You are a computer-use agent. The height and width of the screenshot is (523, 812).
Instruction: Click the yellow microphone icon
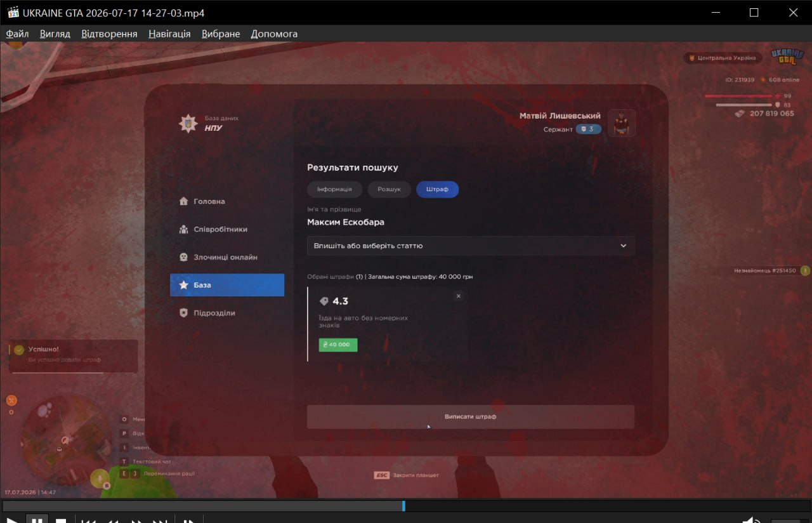(99, 479)
